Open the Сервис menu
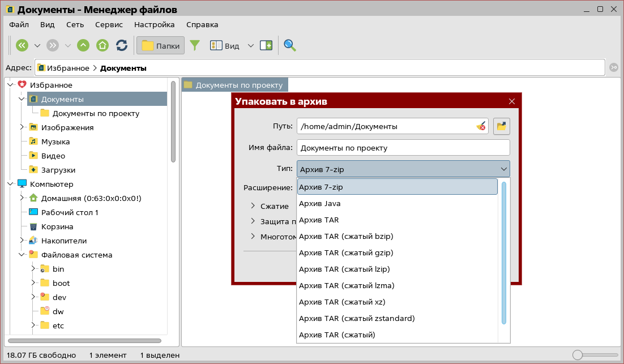624x364 pixels. click(x=109, y=25)
